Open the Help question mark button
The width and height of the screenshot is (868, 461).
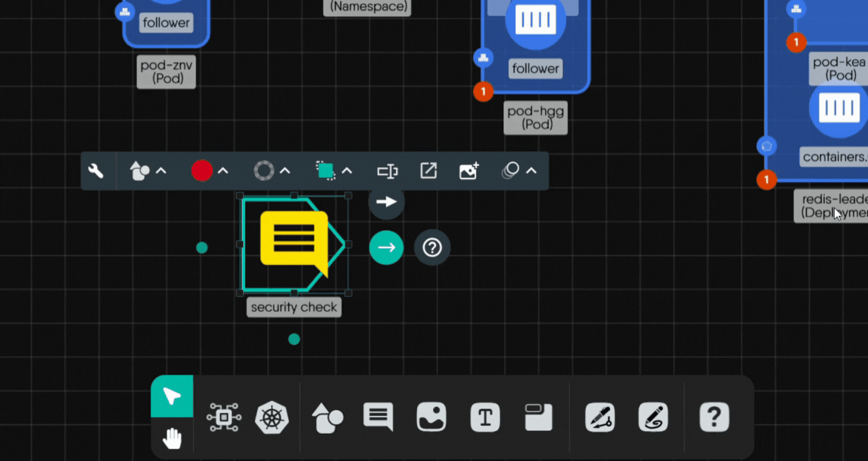click(714, 417)
